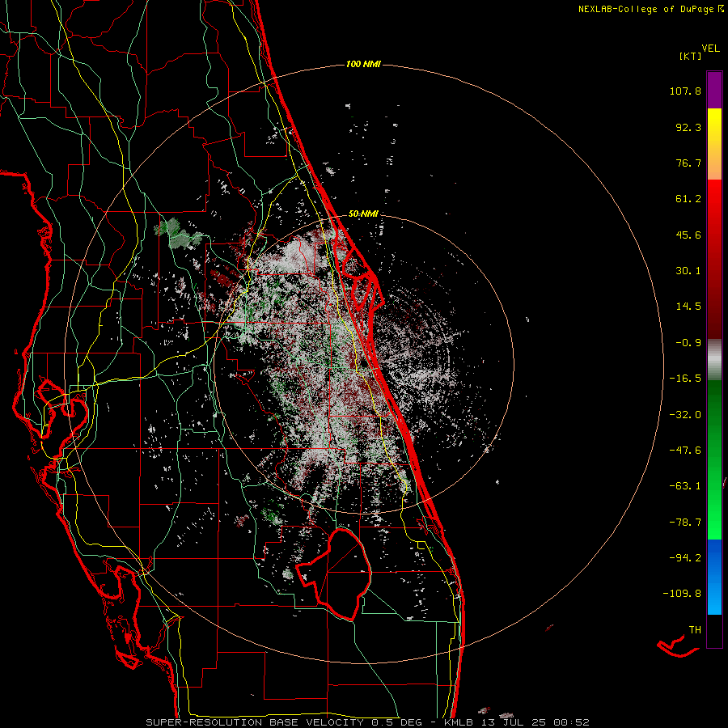Select the -63.1 scale value

point(685,486)
